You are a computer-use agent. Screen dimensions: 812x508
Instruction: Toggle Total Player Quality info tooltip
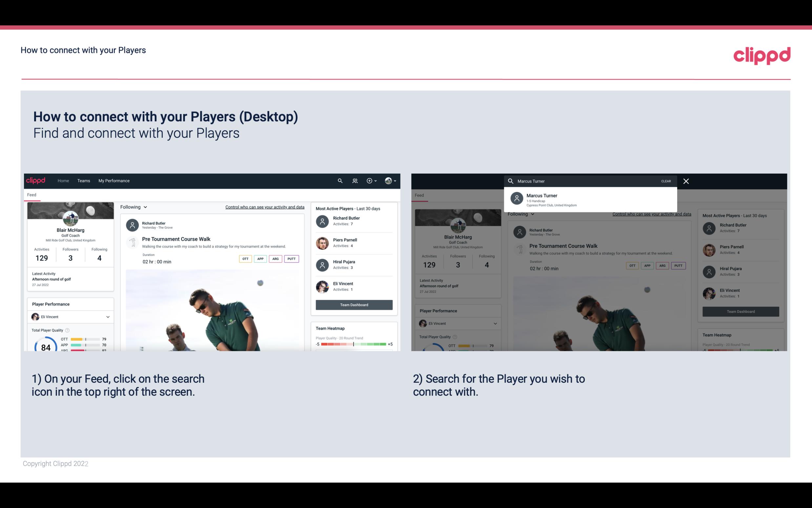click(x=69, y=331)
